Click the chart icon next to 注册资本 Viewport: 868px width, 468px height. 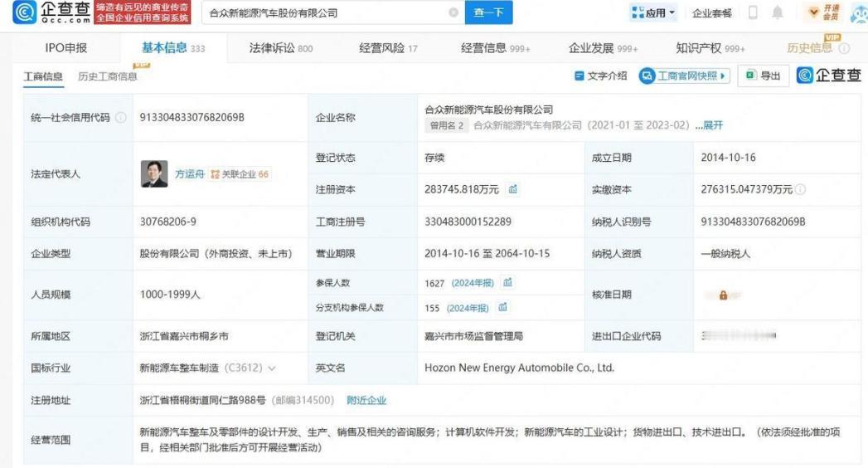coord(513,189)
